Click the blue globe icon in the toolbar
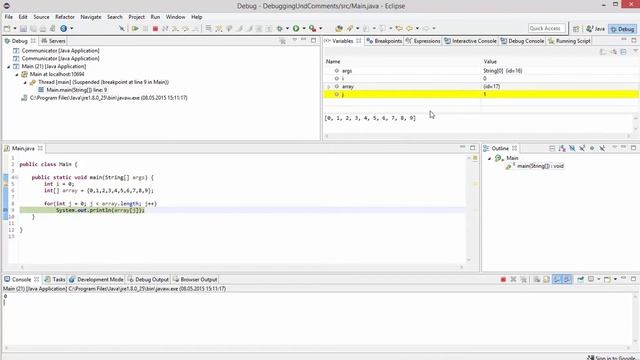 tap(64, 29)
